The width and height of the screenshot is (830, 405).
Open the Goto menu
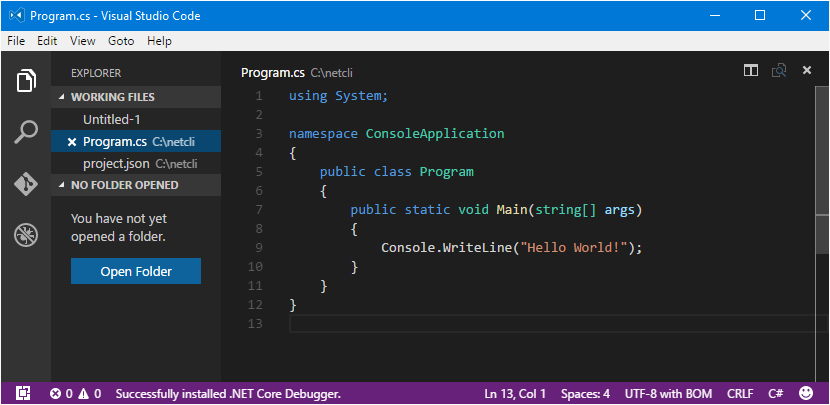pyautogui.click(x=121, y=41)
